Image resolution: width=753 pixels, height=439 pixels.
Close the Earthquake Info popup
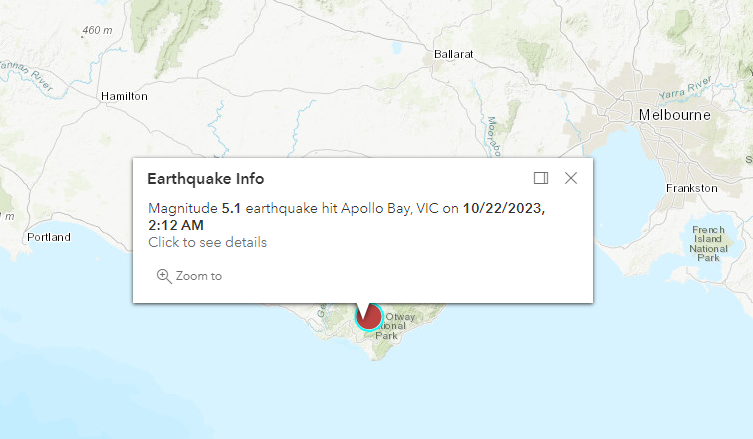point(571,178)
